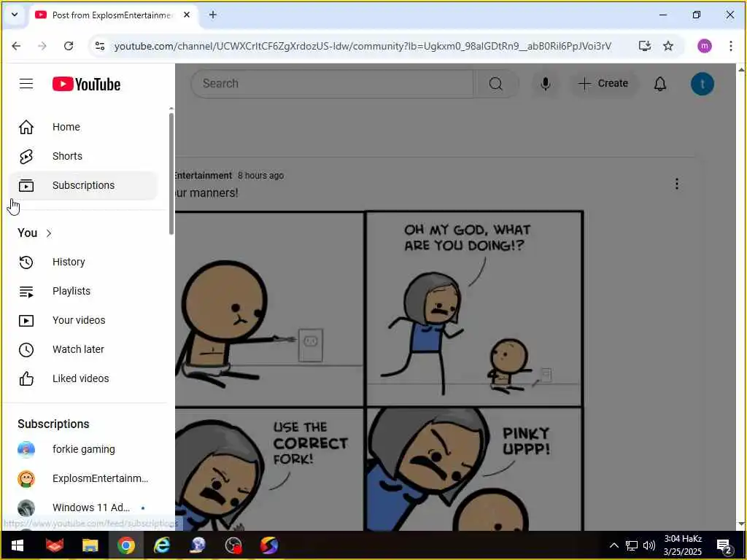Click the Playlists icon
747x560 pixels.
[26, 292]
